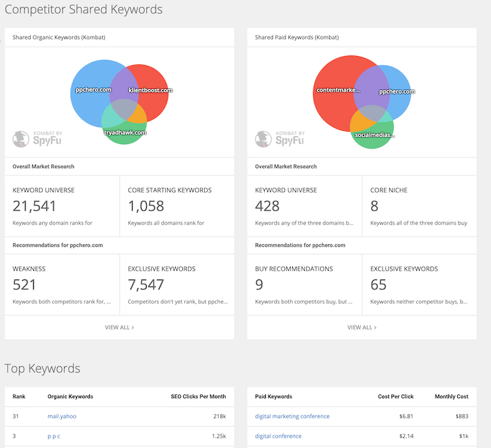
Task: Click VIEW ALL under Shared Paid Keywords
Action: [x=362, y=327]
